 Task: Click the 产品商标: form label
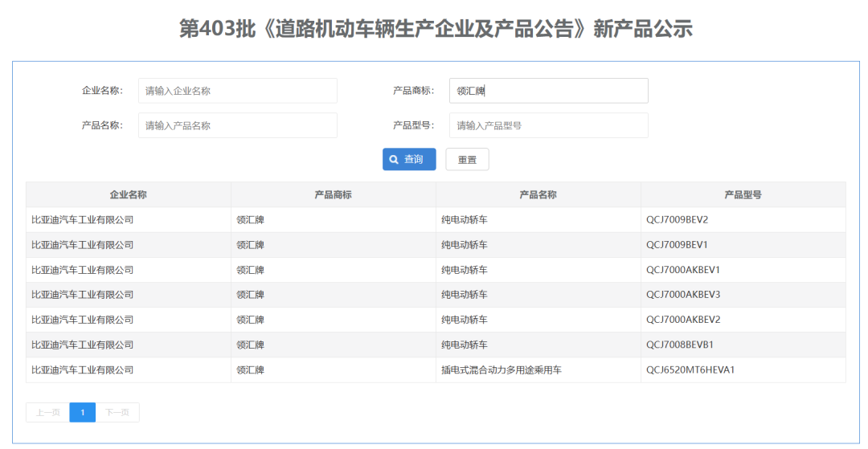(x=414, y=91)
